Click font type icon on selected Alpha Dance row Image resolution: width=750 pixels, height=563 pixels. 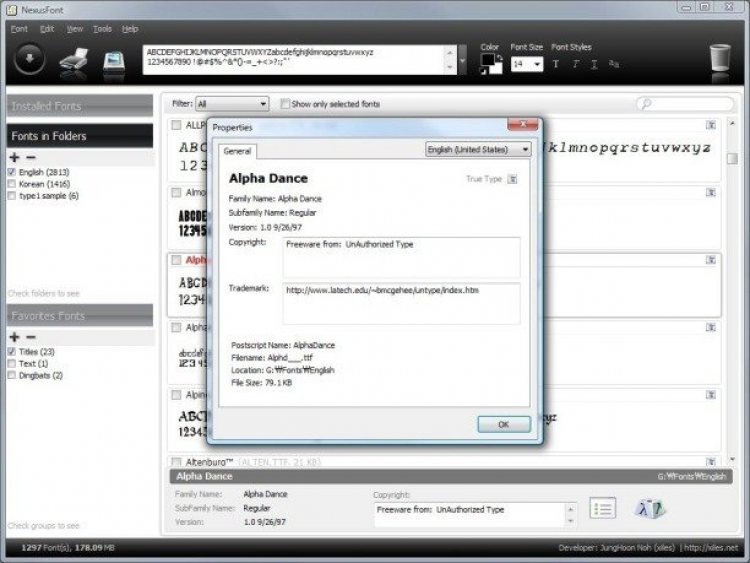coord(711,260)
